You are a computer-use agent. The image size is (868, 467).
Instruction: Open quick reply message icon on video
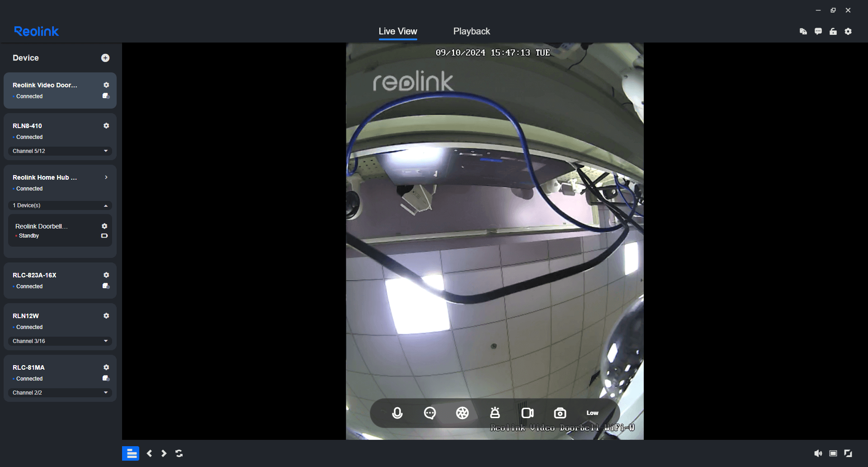point(430,413)
